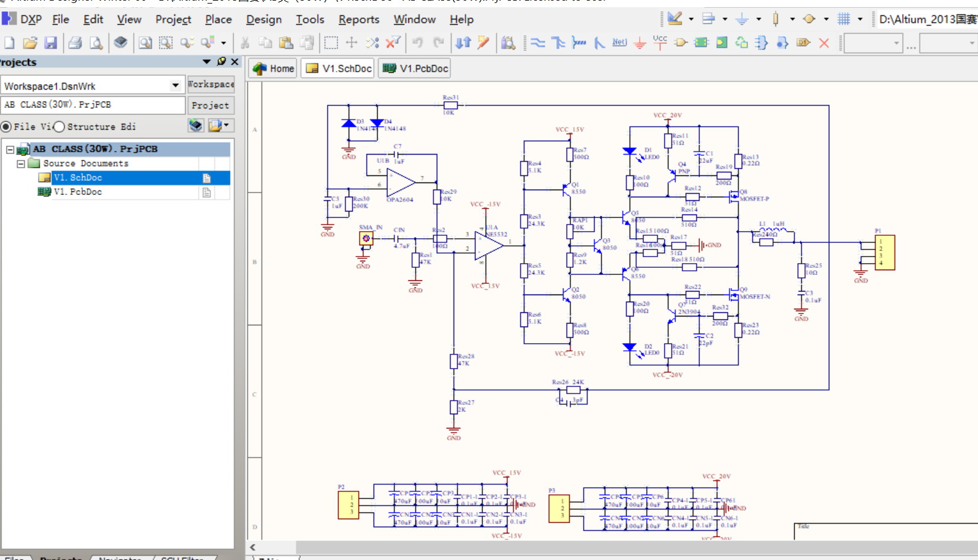This screenshot has width=978, height=560.
Task: Select V1.PcbDoc in the project tree
Action: pos(78,192)
